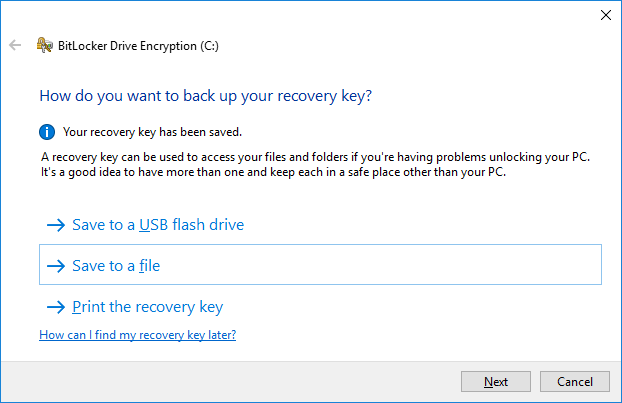Click the BitLocker lock and key icon
This screenshot has height=403, width=622.
click(44, 45)
